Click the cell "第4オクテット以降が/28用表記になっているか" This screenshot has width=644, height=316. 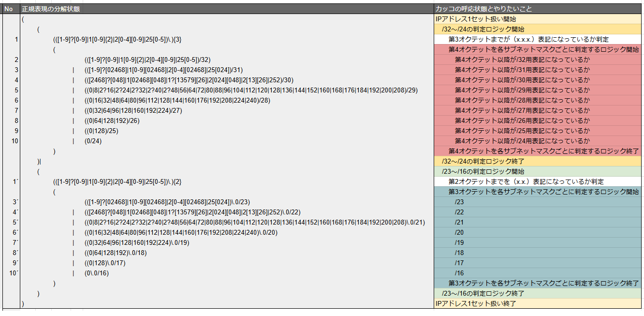tap(538, 101)
